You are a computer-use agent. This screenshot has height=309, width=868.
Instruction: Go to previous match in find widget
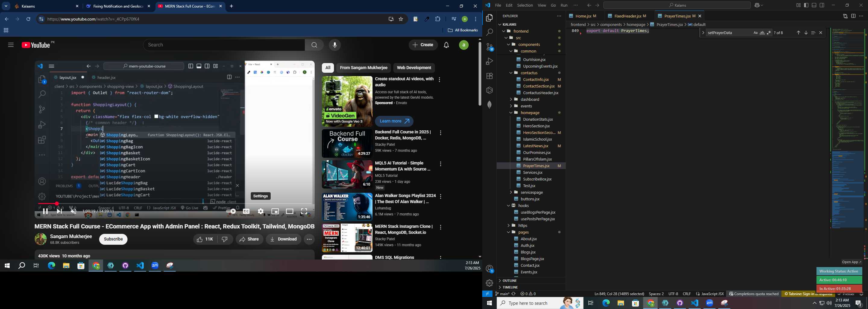[x=799, y=33]
